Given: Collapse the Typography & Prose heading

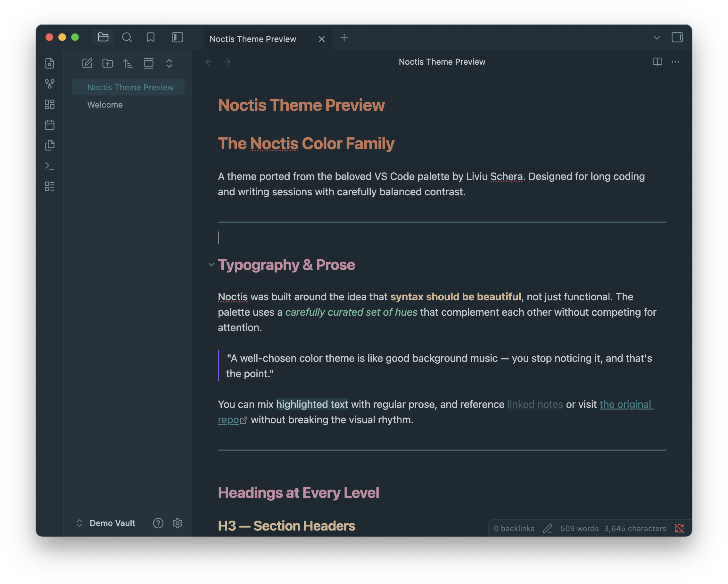Looking at the screenshot, I should [x=211, y=264].
